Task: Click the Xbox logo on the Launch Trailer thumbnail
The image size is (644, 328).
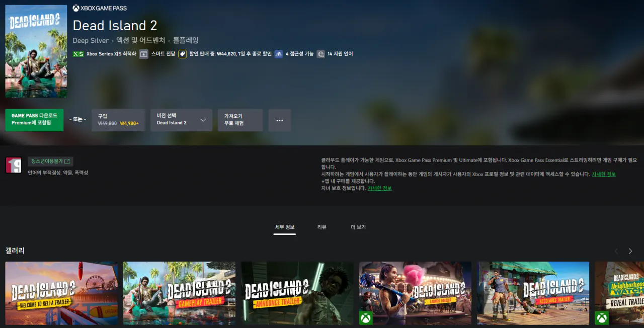Action: 366,318
